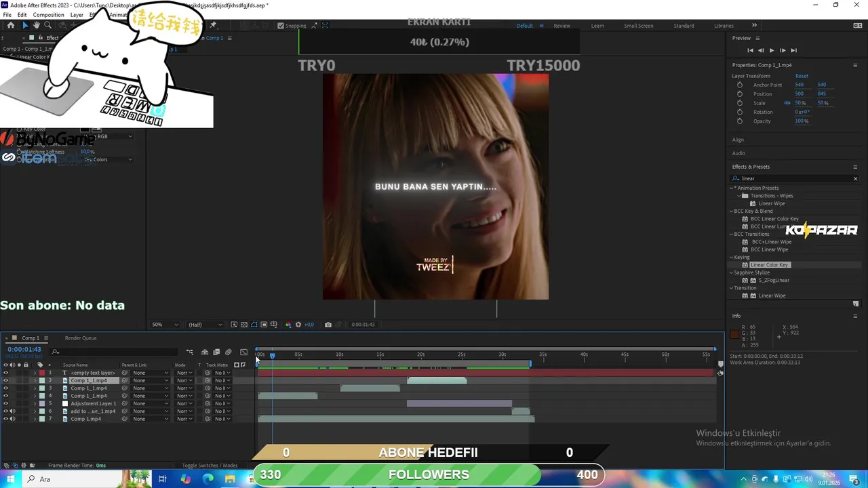The height and width of the screenshot is (488, 868).
Task: Hide layer 2 Comp 1_1.mp4
Action: (6, 381)
